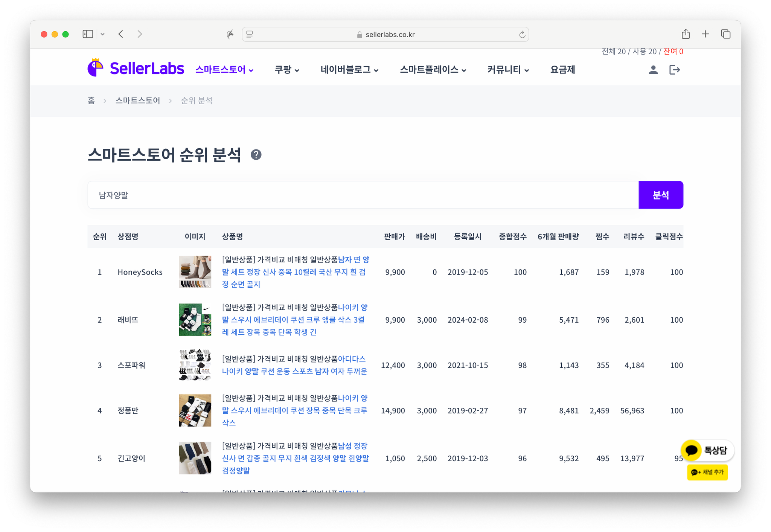Open the 남성 정장 신사 면 양말 product link
Screen dimensions: 771x532
point(296,458)
